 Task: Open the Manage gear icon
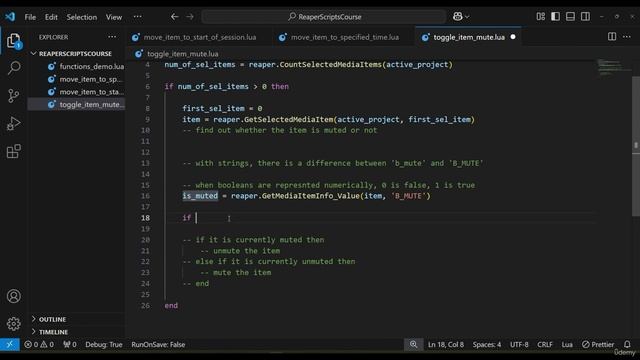(13, 324)
